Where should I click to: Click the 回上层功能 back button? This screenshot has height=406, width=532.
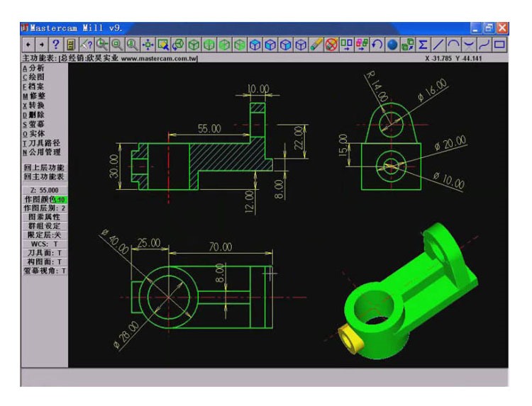[44, 167]
